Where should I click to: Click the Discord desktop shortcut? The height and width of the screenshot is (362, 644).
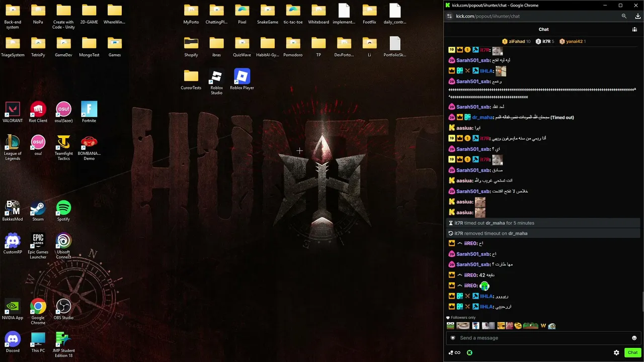13,342
